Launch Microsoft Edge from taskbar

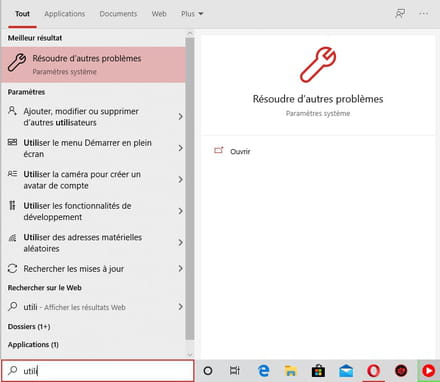pyautogui.click(x=264, y=371)
